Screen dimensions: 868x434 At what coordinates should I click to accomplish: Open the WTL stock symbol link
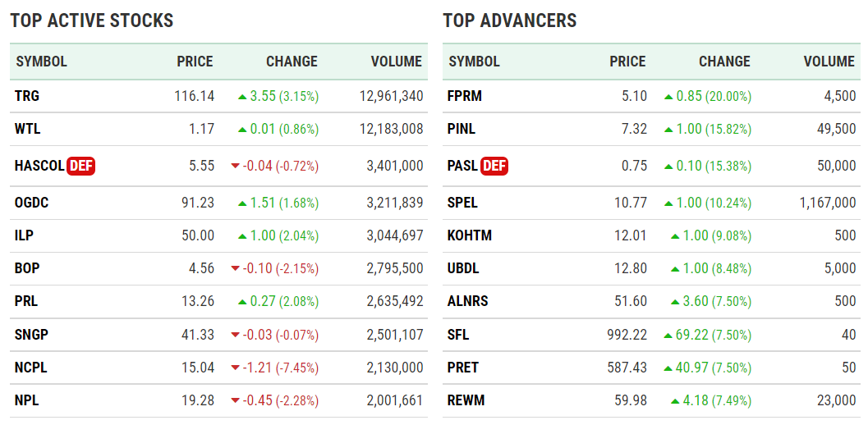[27, 129]
